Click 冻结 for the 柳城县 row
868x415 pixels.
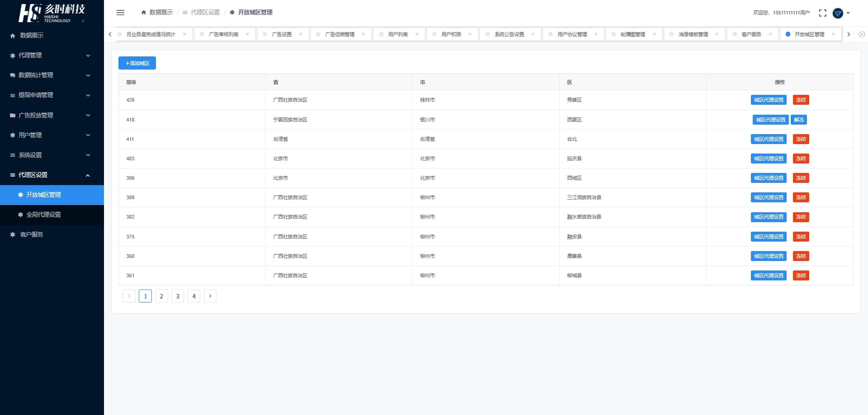click(801, 275)
